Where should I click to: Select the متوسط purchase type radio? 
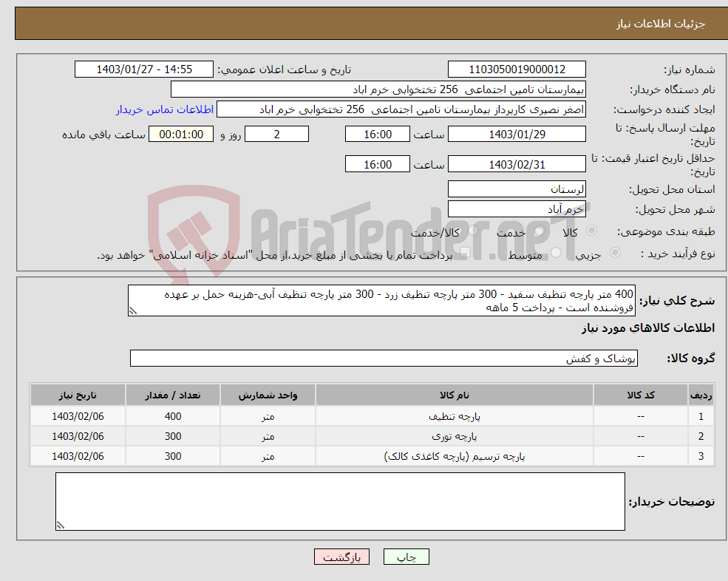[555, 252]
